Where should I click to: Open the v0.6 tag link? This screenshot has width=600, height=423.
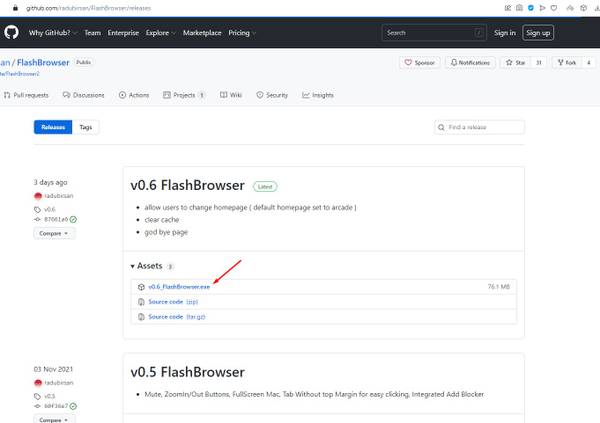[49, 209]
